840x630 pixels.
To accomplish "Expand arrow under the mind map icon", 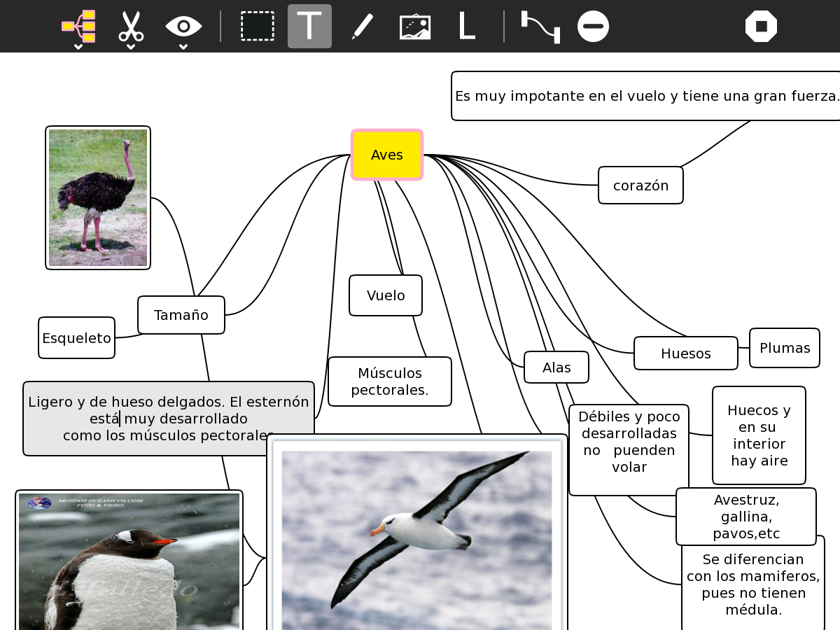I will click(78, 47).
